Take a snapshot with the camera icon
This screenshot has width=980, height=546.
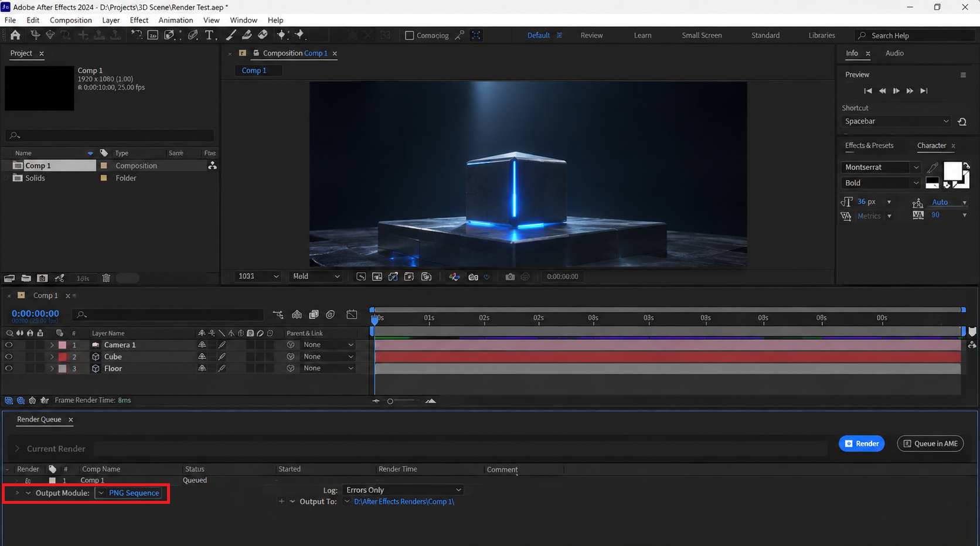(510, 277)
